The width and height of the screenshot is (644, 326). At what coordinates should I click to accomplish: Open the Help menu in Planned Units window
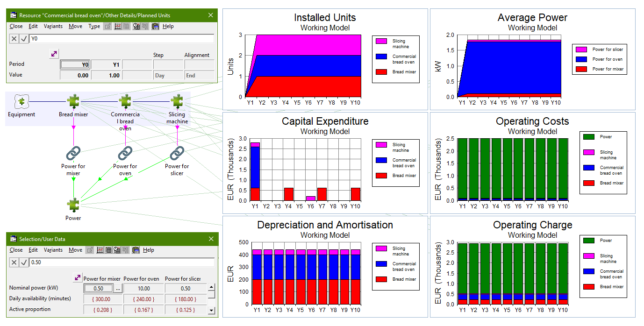(x=168, y=26)
